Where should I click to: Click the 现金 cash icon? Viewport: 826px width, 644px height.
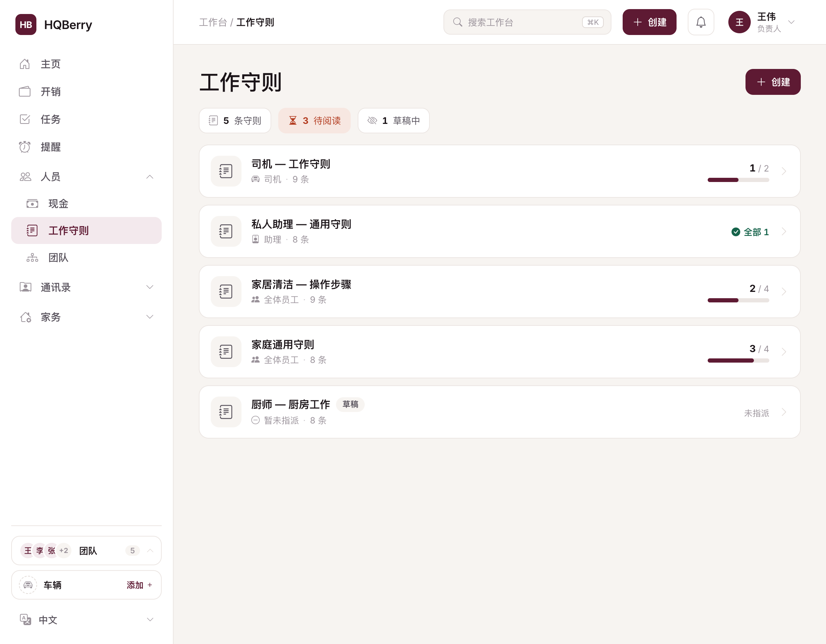(x=33, y=204)
